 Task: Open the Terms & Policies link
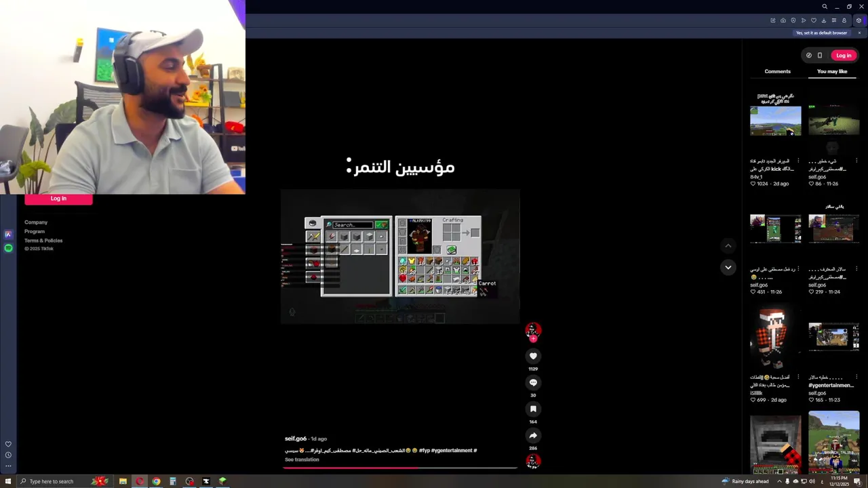tap(43, 241)
